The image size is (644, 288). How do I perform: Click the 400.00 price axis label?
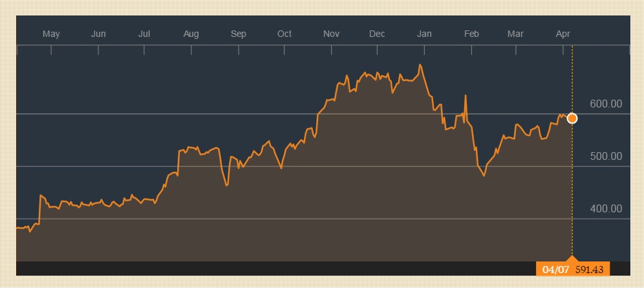606,209
